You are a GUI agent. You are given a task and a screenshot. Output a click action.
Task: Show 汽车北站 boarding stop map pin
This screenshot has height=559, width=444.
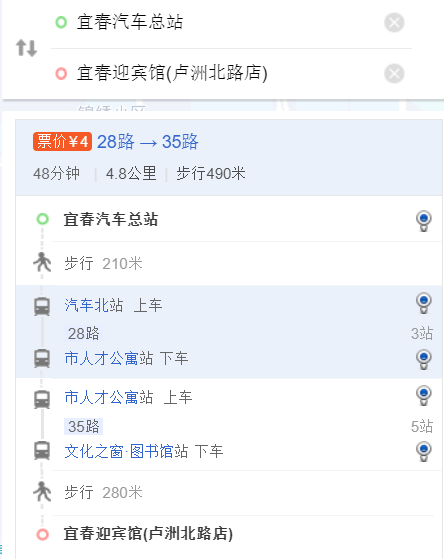[424, 303]
